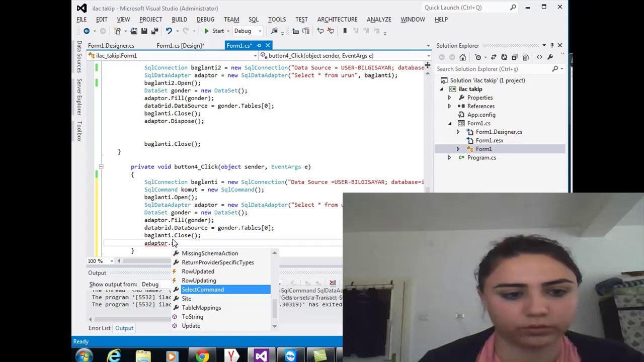Open the Show output from Debug dropdown
644x362 pixels.
157,285
